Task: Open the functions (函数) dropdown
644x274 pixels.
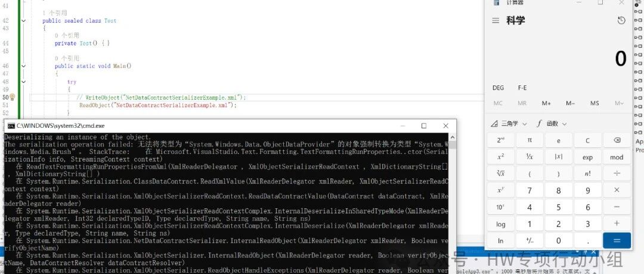Action: (552, 124)
